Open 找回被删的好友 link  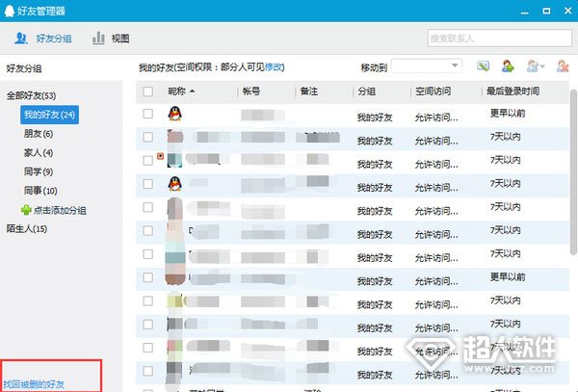tap(34, 384)
